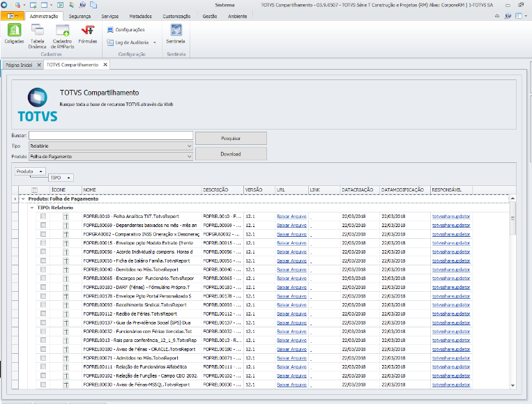
Task: Check the FOPGRA0002 Comparativo INSS row checkbox
Action: [x=43, y=234]
